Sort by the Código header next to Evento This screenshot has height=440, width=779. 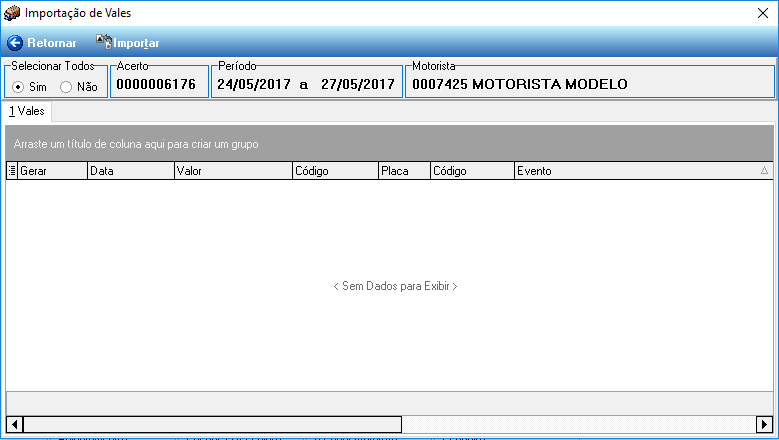[x=472, y=171]
